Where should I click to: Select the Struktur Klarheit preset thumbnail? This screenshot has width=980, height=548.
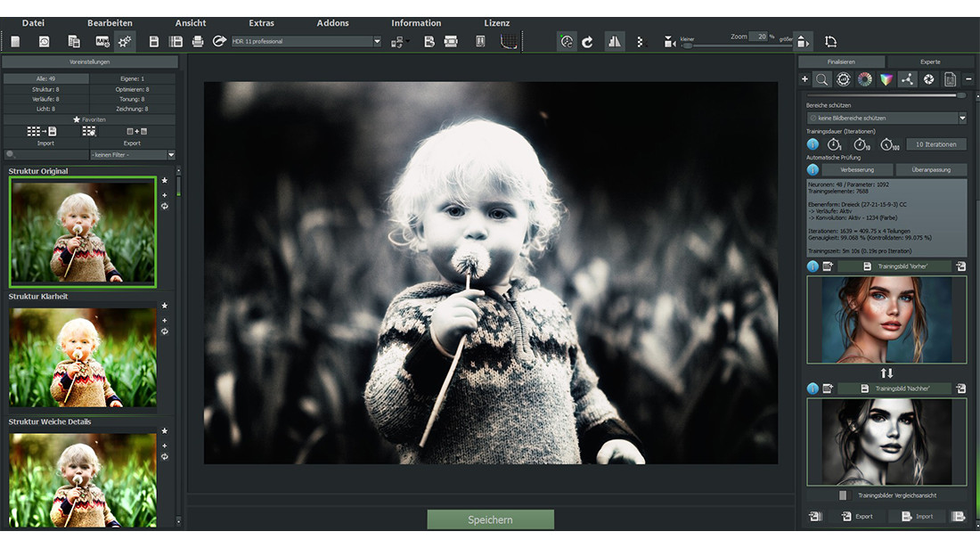[x=82, y=356]
